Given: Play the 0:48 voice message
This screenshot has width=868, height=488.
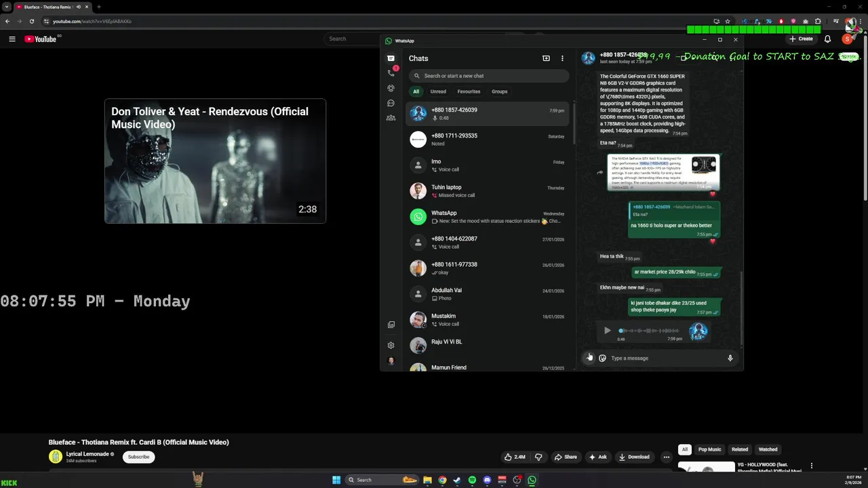Looking at the screenshot, I should [x=607, y=331].
